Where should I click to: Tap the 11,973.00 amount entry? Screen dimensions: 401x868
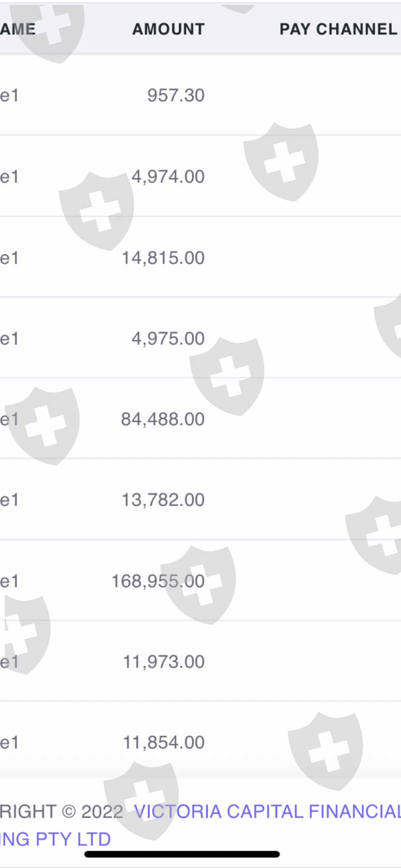coord(164,662)
